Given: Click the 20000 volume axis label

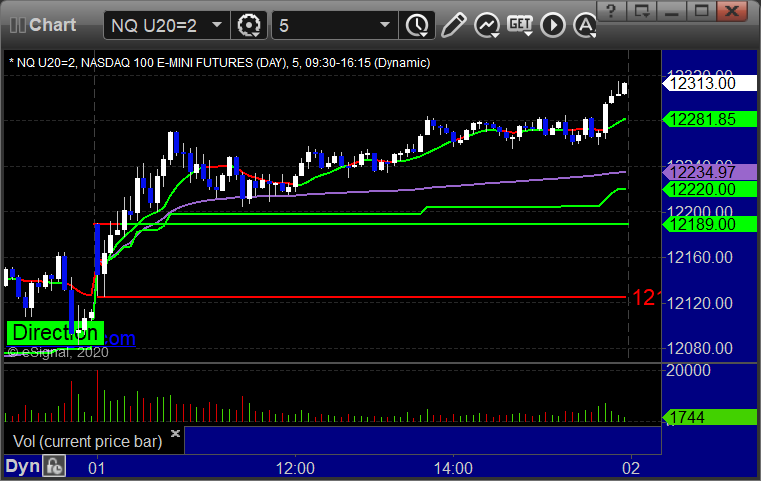Looking at the screenshot, I should click(x=688, y=371).
